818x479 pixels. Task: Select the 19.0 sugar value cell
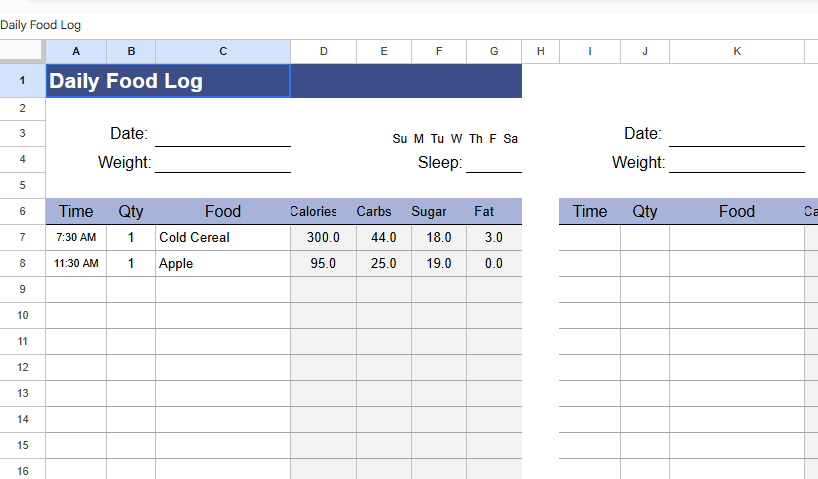[x=438, y=263]
